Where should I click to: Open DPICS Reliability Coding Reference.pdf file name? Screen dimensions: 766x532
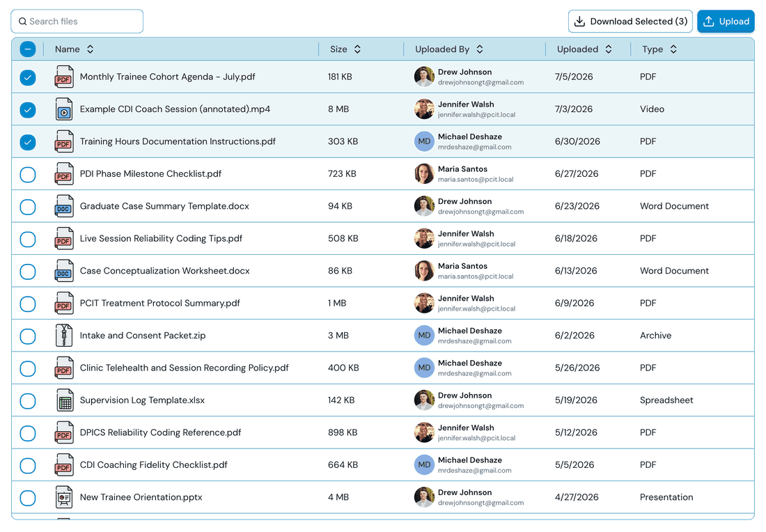pos(160,432)
